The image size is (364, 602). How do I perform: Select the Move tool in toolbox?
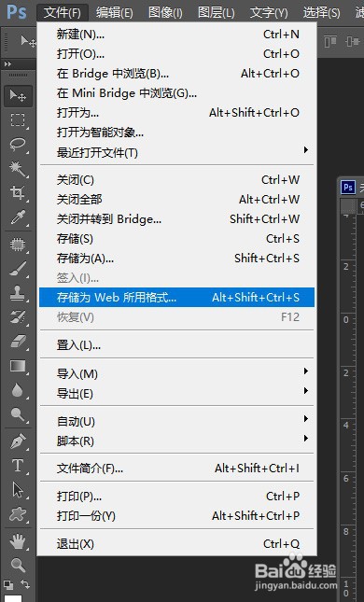tap(18, 96)
